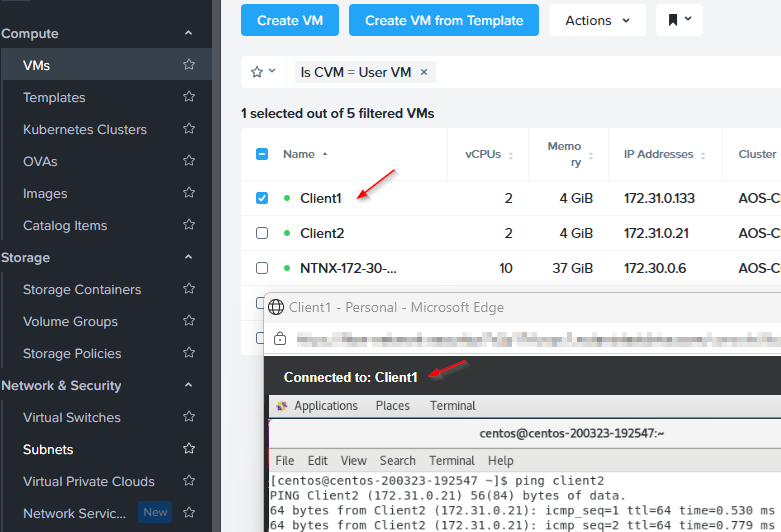781x532 pixels.
Task: Click the star beside Virtual Switches
Action: (x=189, y=416)
